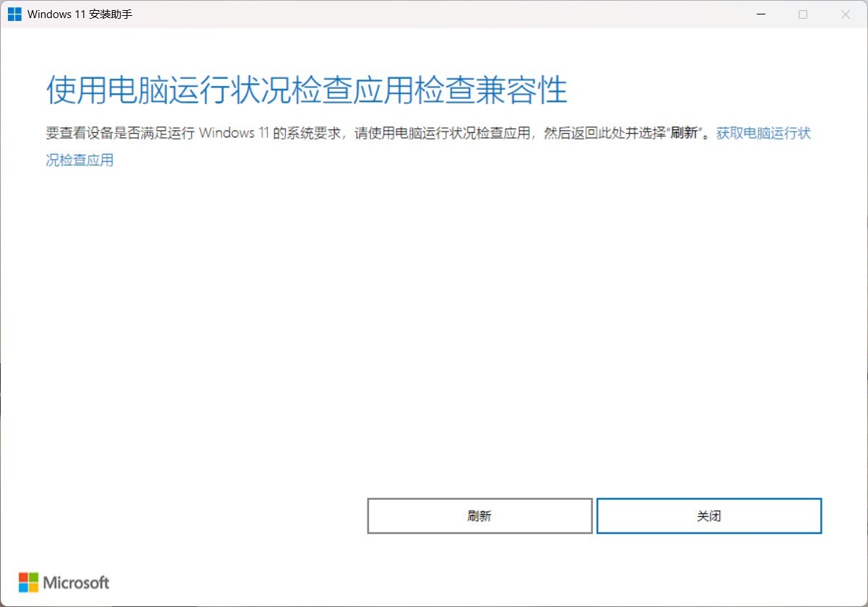Click the maximize icon on the title bar
Screen dimensions: 868x607
click(802, 14)
